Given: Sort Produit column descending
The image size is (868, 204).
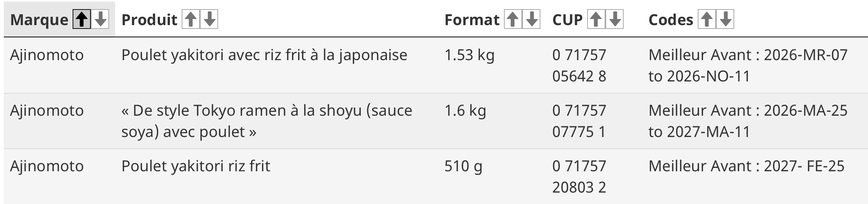Looking at the screenshot, I should pos(209,19).
